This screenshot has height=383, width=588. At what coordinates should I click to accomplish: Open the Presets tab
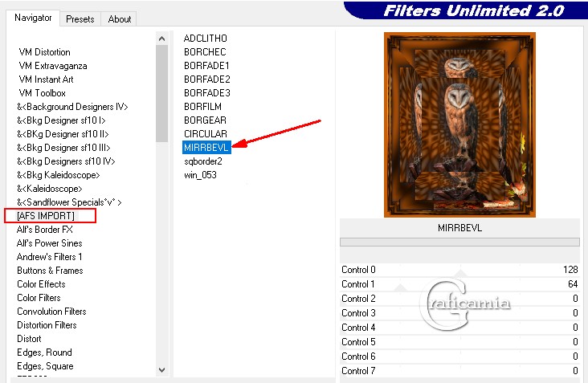pyautogui.click(x=80, y=19)
